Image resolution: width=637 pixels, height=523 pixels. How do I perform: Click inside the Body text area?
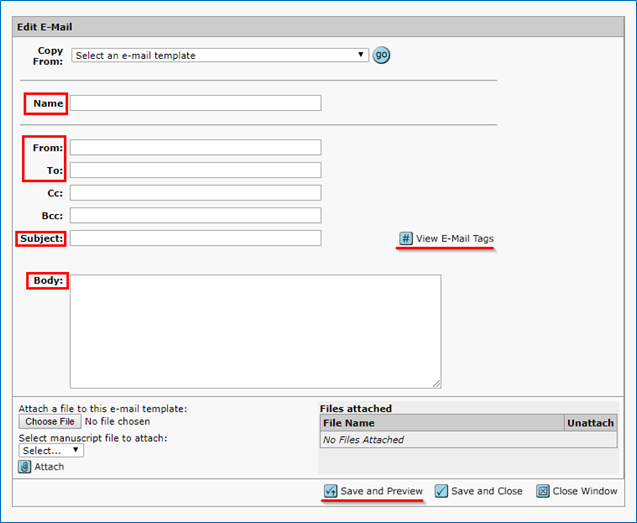[x=255, y=330]
